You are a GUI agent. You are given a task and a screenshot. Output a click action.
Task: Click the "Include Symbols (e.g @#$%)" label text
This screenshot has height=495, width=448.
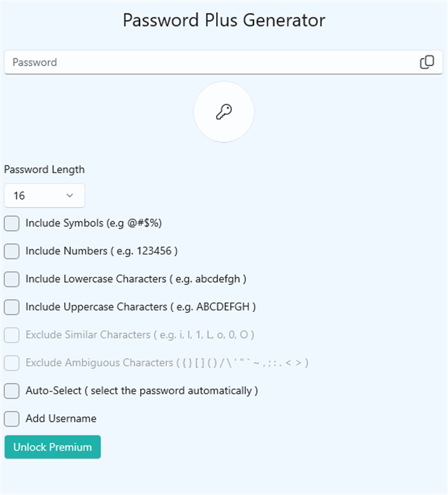(94, 223)
